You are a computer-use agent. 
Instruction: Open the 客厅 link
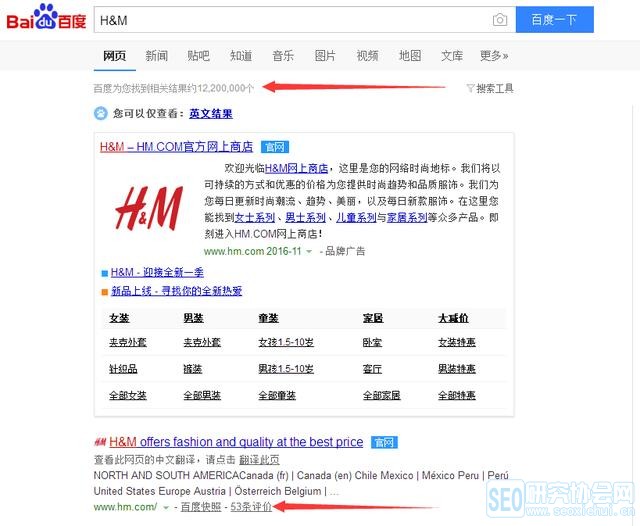point(372,369)
